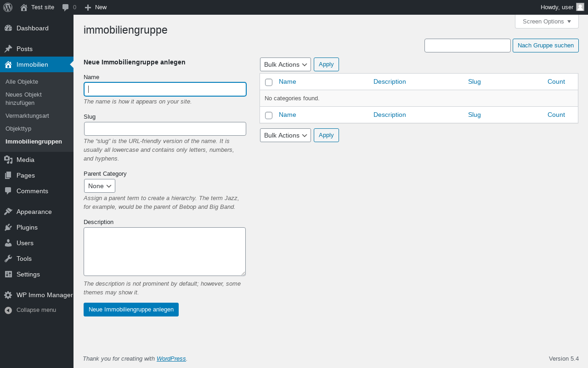Open Alle Objekte submenu item

click(x=22, y=81)
